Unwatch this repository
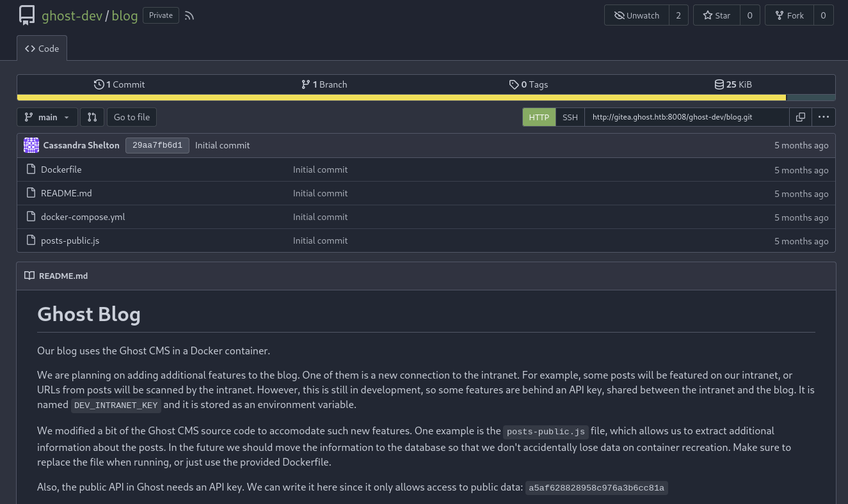Viewport: 848px width, 504px height. pyautogui.click(x=637, y=15)
